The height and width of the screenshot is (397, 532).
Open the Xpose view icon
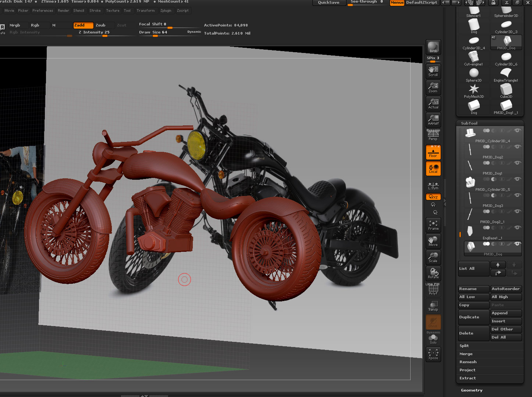coord(433,354)
